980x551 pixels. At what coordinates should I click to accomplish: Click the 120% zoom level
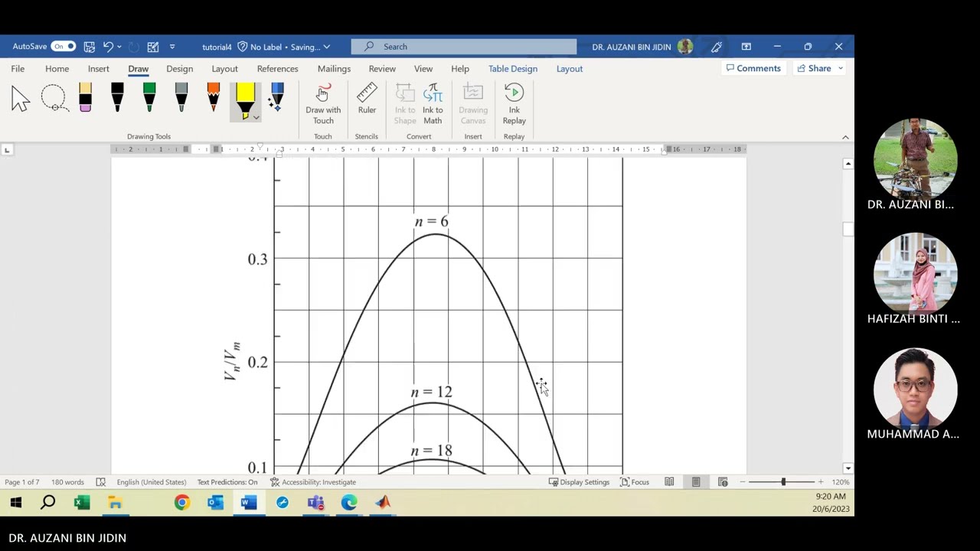(x=841, y=482)
